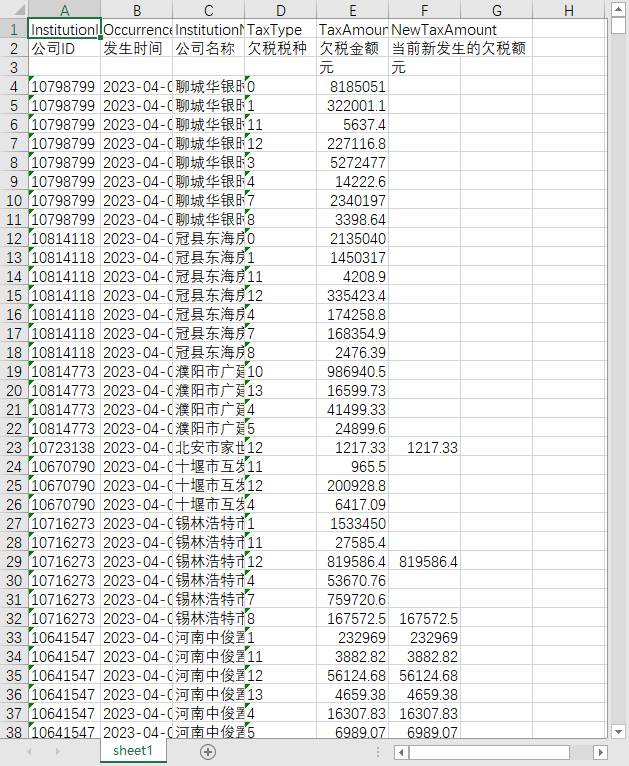The image size is (629, 766).
Task: Click tax amount 8185051
Action: point(353,86)
